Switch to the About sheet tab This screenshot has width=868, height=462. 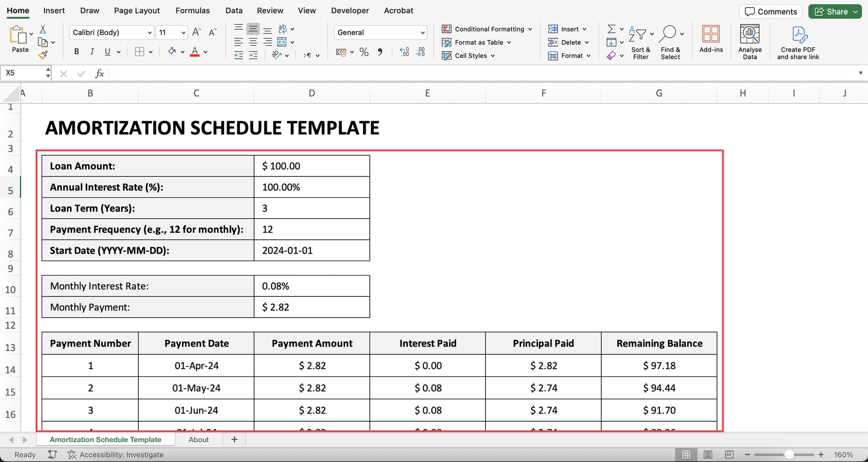[198, 439]
